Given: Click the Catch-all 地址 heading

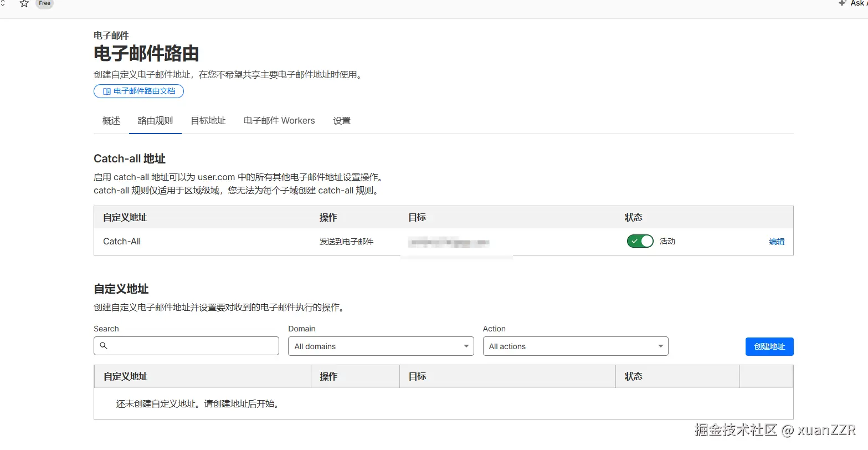Looking at the screenshot, I should (130, 158).
